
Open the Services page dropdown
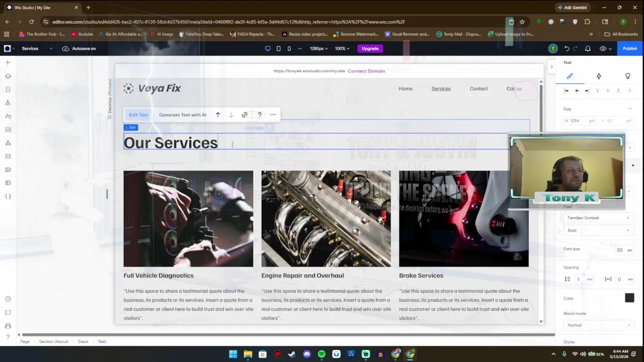37,48
